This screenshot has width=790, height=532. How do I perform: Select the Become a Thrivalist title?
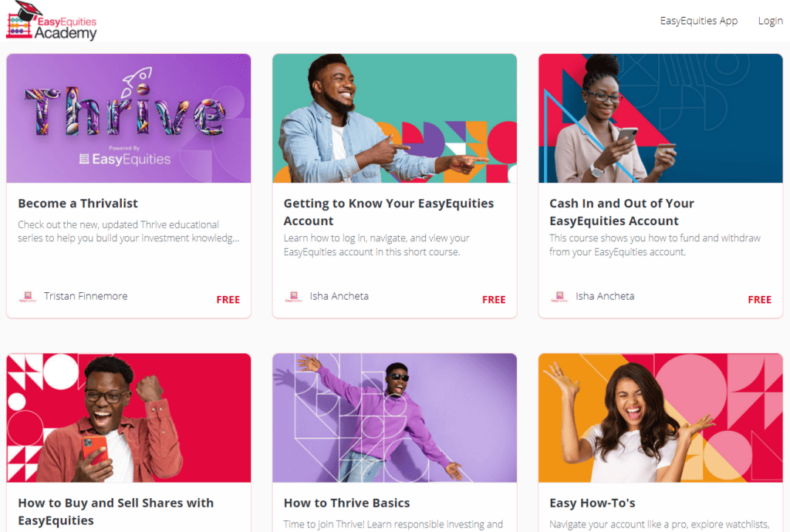[x=78, y=204]
